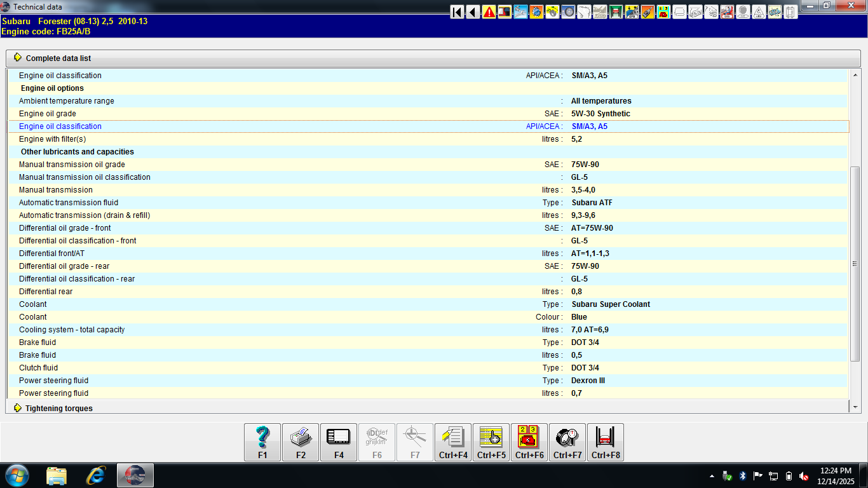Open File Explorer from the taskbar
Viewport: 868px width, 488px height.
point(57,475)
